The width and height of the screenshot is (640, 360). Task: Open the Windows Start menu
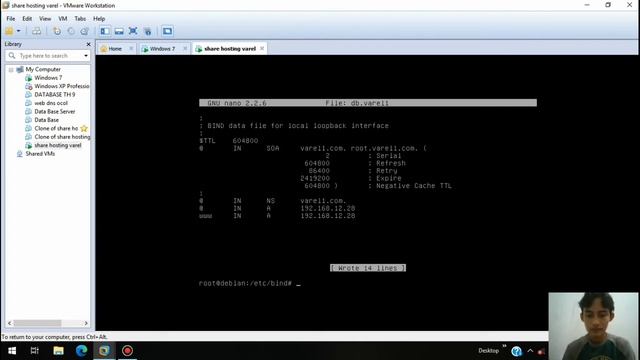[12, 351]
